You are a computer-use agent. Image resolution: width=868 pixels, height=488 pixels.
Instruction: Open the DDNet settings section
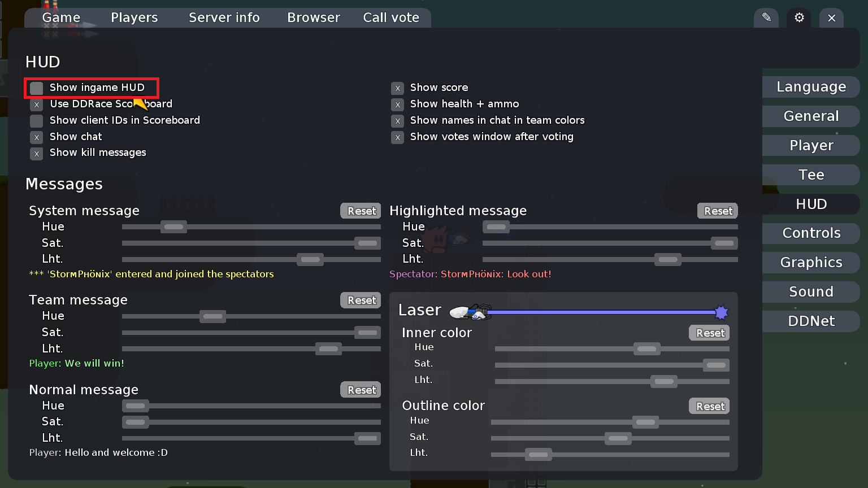coord(810,321)
